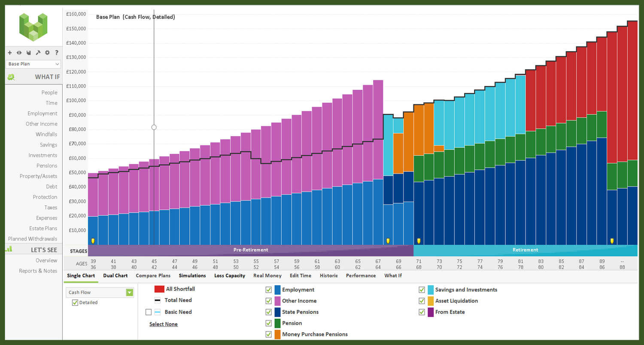Open Reports & Notes in sidebar

(x=38, y=271)
